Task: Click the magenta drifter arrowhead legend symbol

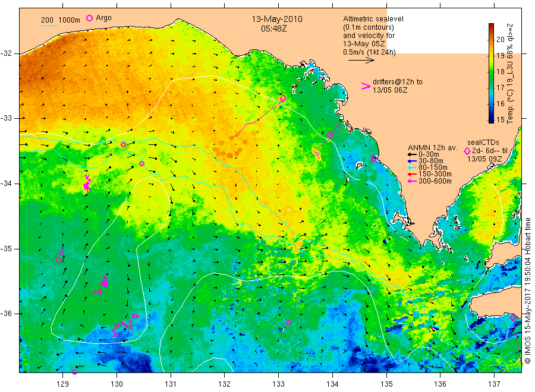Action: coord(366,86)
